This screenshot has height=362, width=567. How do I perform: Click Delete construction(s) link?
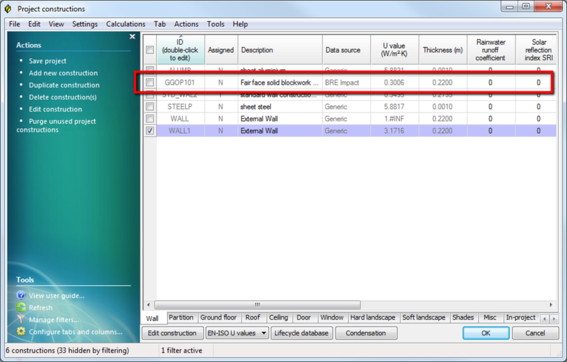tap(63, 97)
